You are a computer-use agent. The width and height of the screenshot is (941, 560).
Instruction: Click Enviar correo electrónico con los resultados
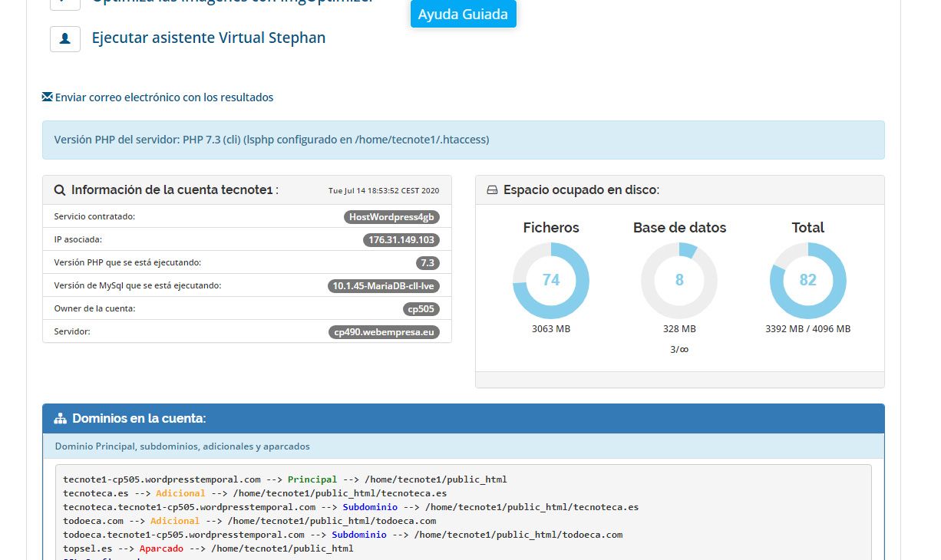click(x=164, y=97)
